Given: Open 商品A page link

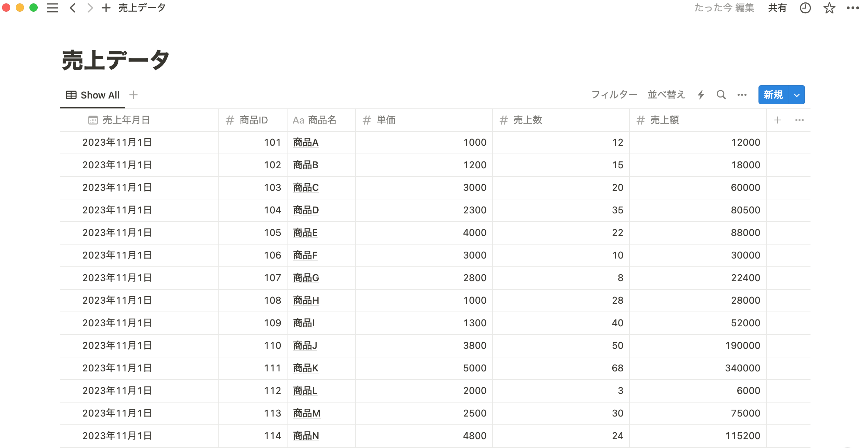Looking at the screenshot, I should 306,142.
